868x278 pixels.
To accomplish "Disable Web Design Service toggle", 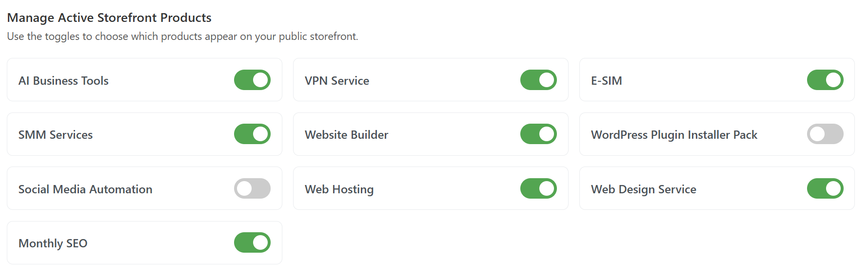I will (825, 188).
